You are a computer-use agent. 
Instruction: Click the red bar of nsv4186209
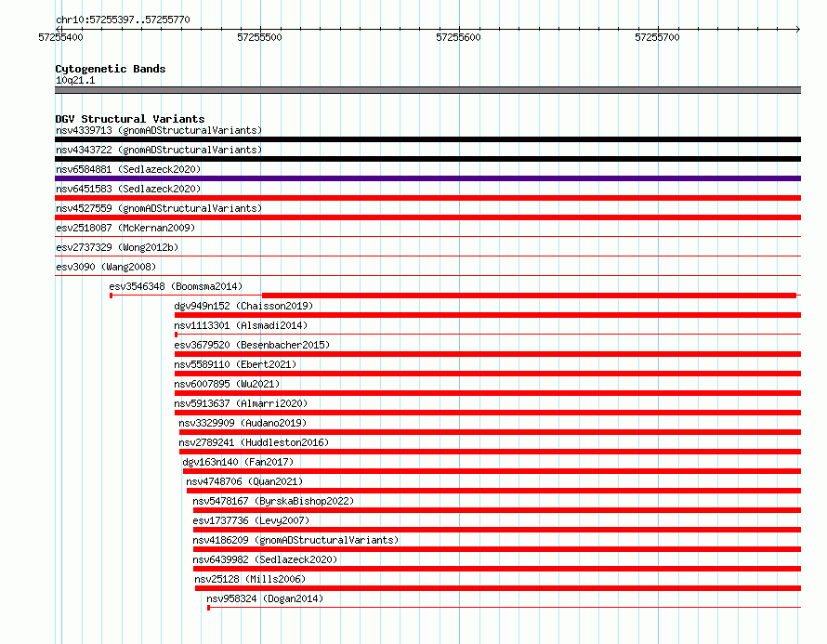(497, 549)
